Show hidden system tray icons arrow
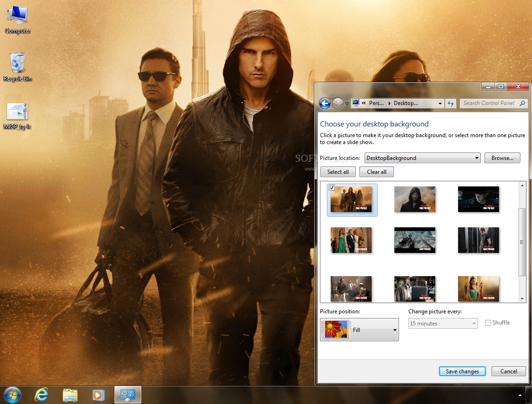532x404 pixels. coord(520,395)
